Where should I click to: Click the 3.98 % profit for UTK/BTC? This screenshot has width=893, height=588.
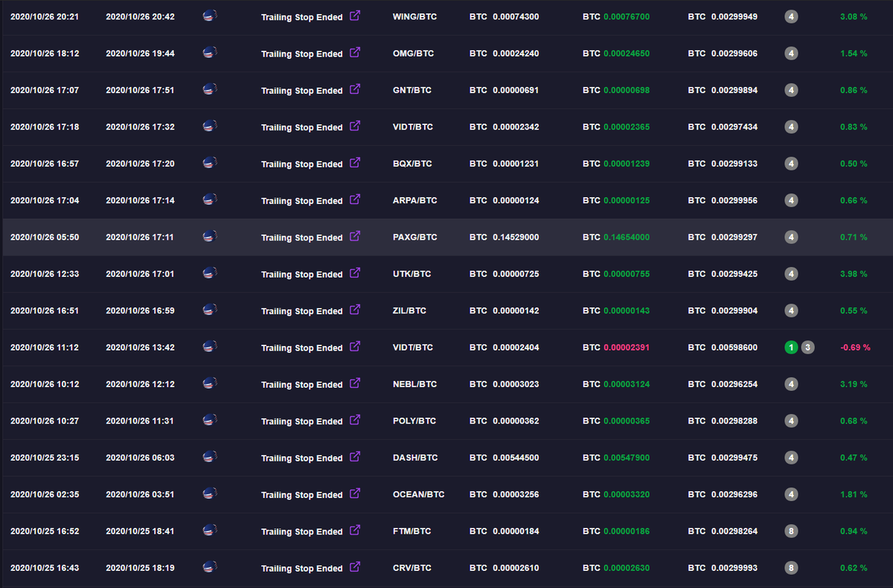pos(854,274)
